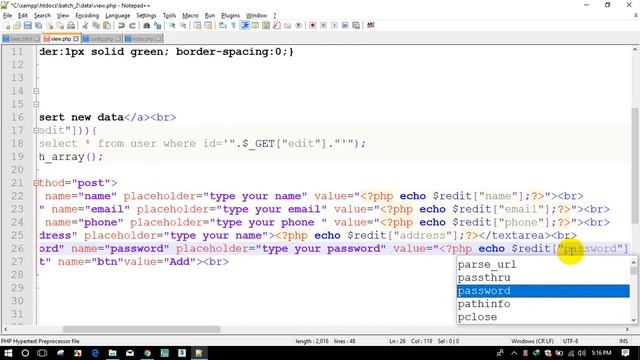Open File Explorer from the taskbar
This screenshot has height=360, width=640.
coord(113,353)
